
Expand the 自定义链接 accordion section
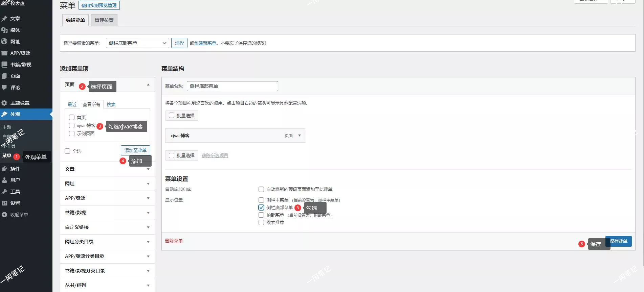coord(107,227)
